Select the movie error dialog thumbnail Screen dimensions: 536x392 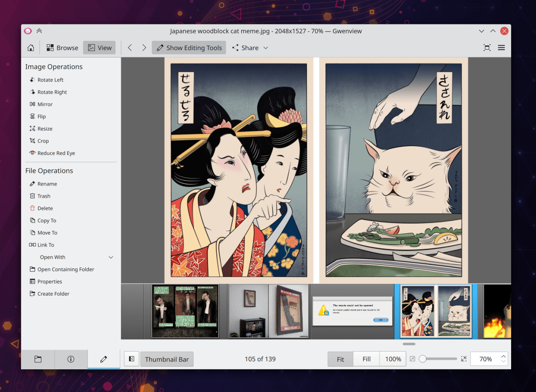tap(352, 312)
